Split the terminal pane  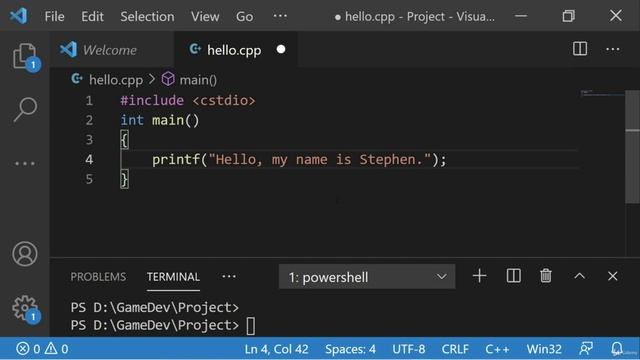point(513,276)
